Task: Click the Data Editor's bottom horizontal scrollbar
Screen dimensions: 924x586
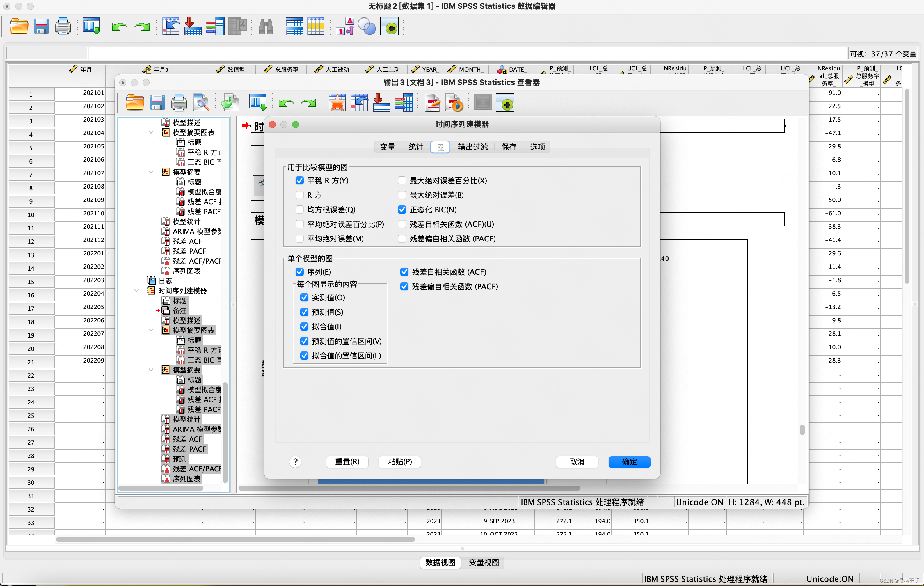Action: coord(235,539)
